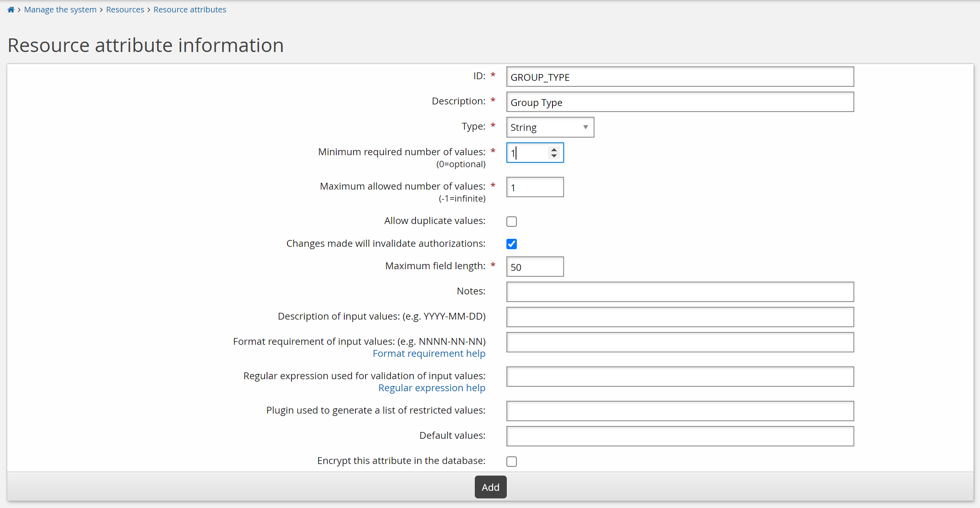Click the home icon in breadcrumb

[11, 10]
